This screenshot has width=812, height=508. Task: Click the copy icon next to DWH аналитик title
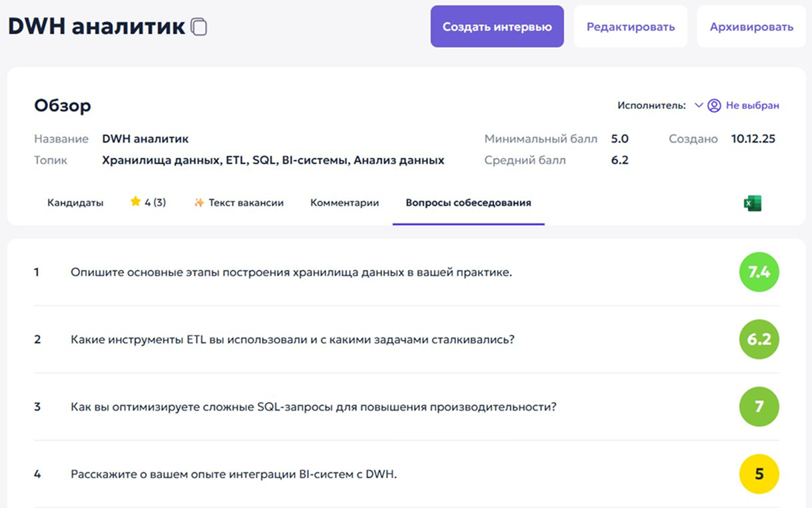coord(199,27)
